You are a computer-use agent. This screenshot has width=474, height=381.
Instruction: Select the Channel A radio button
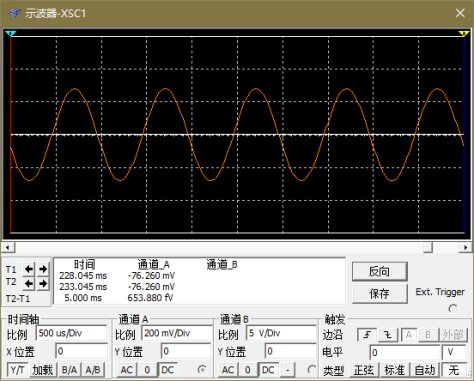click(202, 369)
